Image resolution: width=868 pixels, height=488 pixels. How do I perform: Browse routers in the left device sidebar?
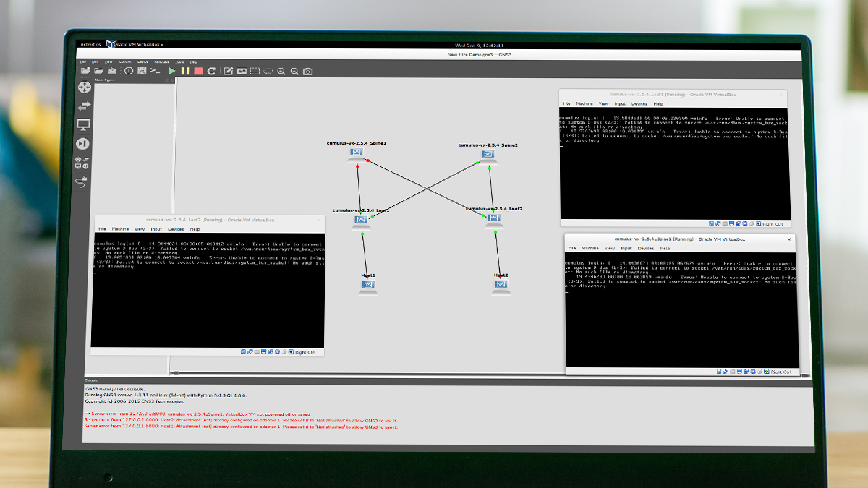pyautogui.click(x=84, y=87)
